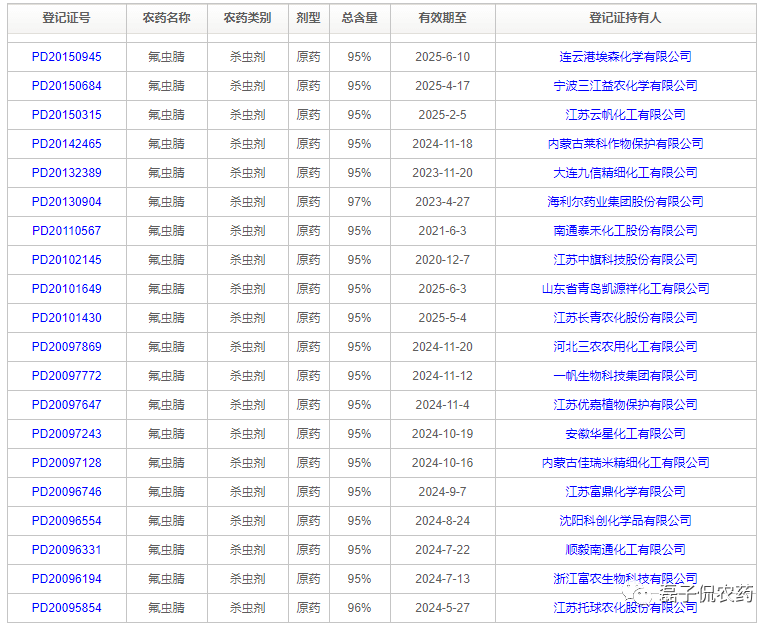Select expiry date 2021-6-3

443,231
